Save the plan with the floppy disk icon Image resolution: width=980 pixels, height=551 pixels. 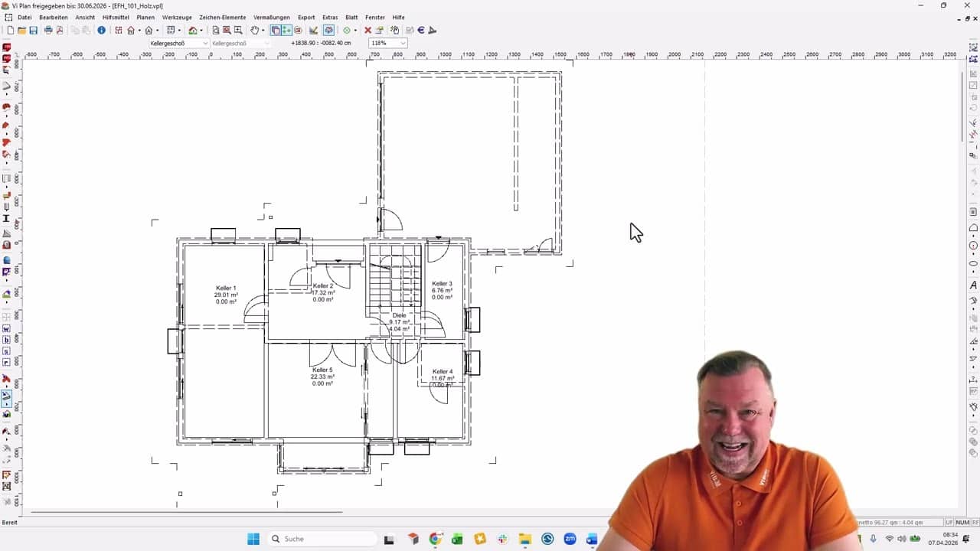33,31
